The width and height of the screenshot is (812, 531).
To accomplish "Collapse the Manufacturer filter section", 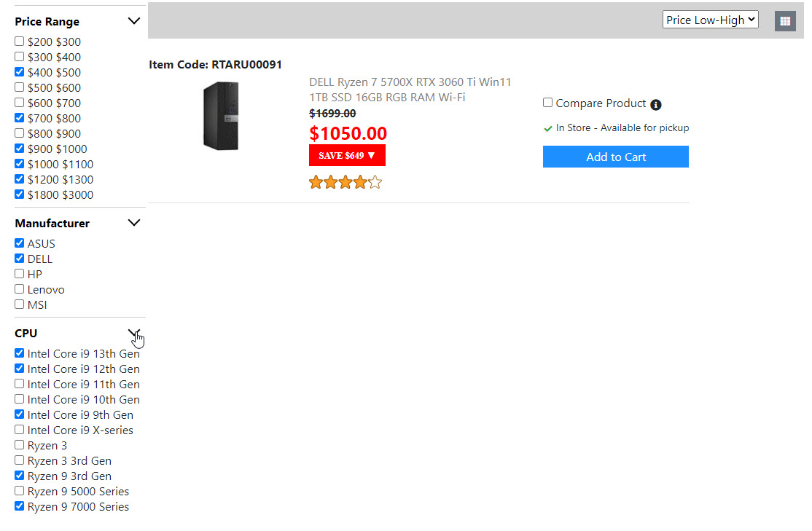I will point(133,223).
